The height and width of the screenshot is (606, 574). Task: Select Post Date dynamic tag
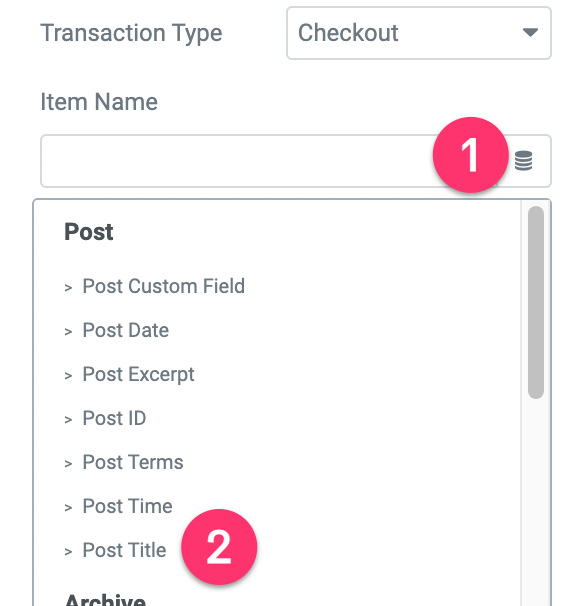126,330
